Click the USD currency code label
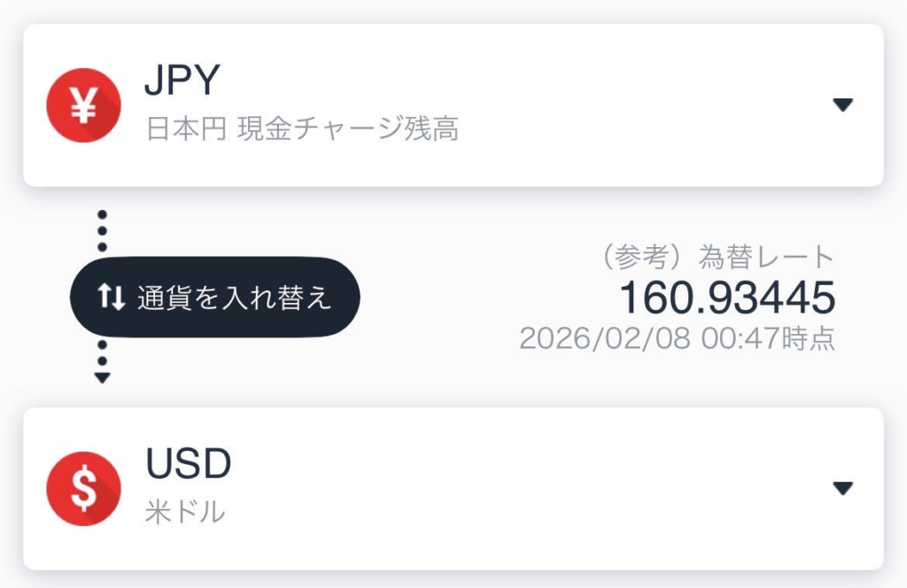907x588 pixels. tap(188, 465)
